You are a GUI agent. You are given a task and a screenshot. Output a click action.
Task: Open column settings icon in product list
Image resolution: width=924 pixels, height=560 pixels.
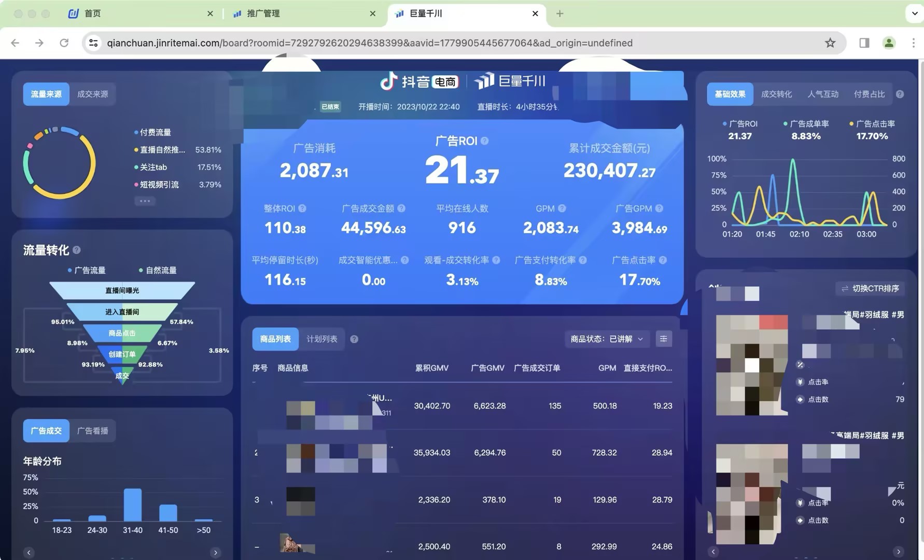(663, 339)
